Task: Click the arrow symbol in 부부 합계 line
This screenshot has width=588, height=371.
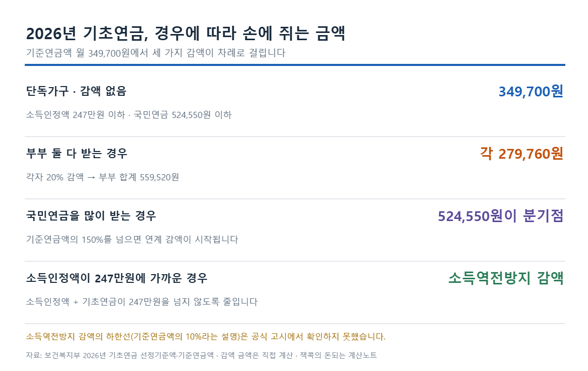Action: click(x=91, y=177)
